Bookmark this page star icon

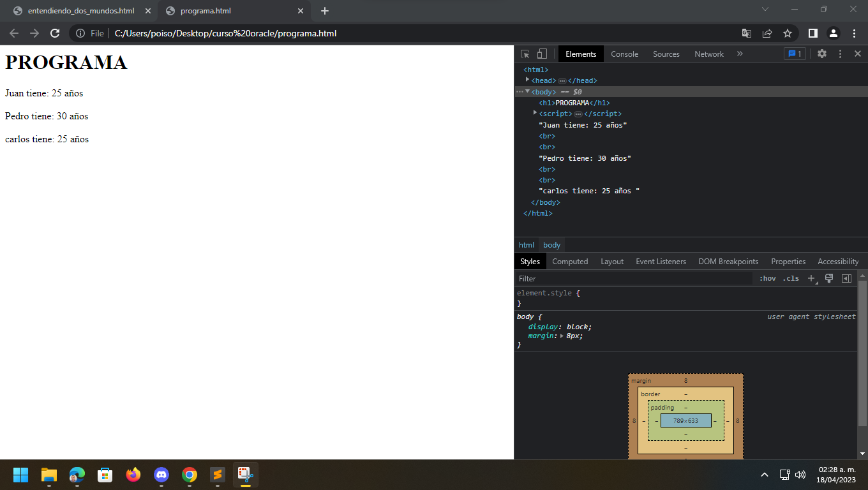(x=788, y=33)
